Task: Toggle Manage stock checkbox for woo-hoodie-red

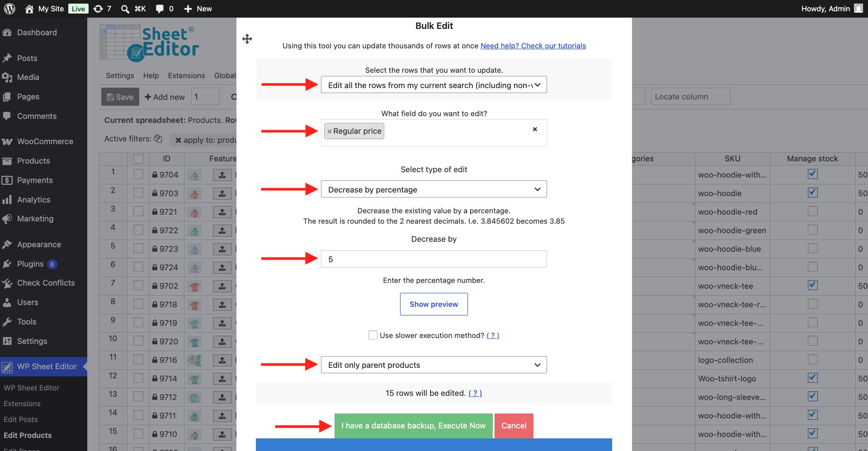Action: coord(813,211)
